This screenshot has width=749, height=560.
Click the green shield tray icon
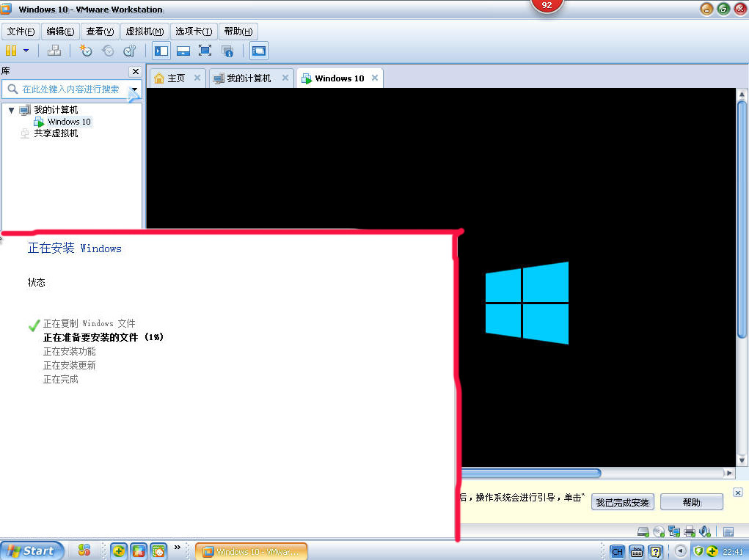pos(698,551)
